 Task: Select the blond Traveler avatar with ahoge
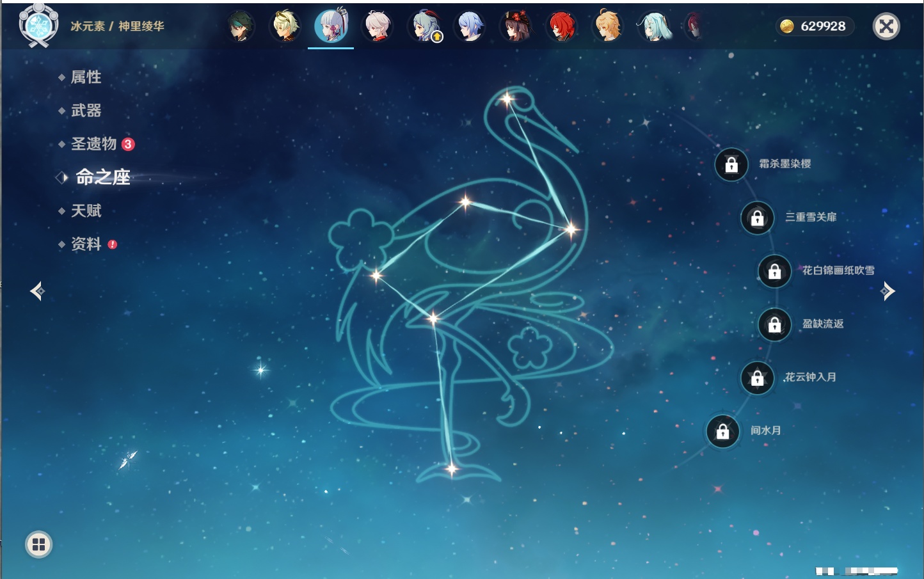(607, 27)
